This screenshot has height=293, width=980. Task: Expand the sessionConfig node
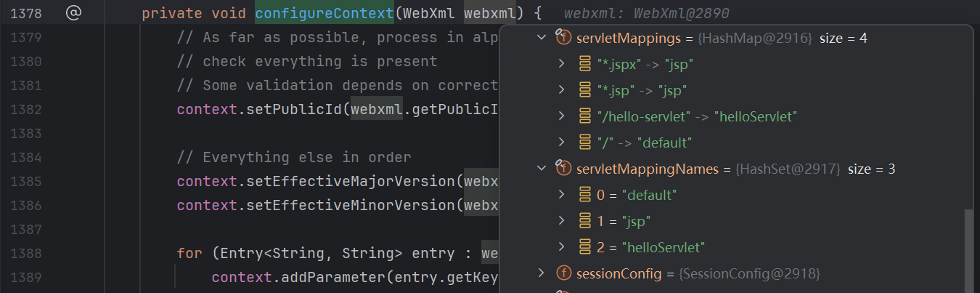541,273
